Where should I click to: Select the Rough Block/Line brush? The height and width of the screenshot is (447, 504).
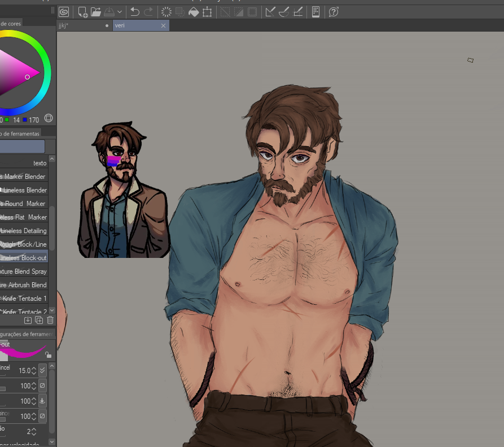(24, 244)
